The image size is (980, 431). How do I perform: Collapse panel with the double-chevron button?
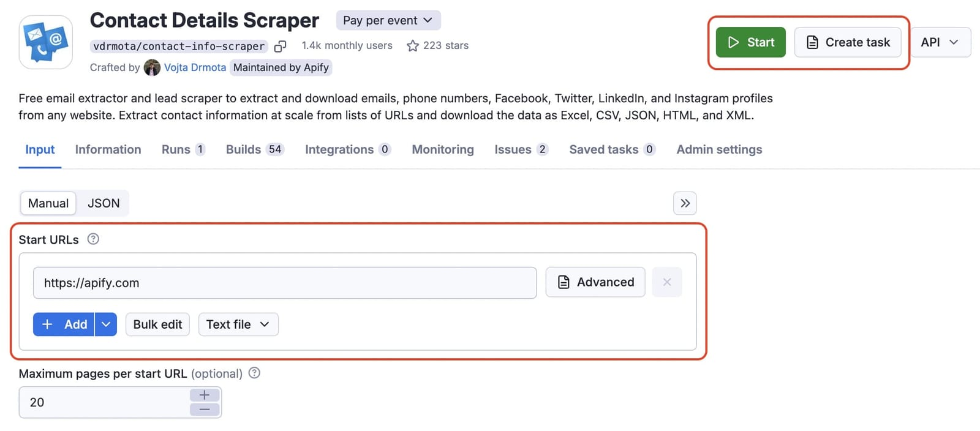pos(685,203)
